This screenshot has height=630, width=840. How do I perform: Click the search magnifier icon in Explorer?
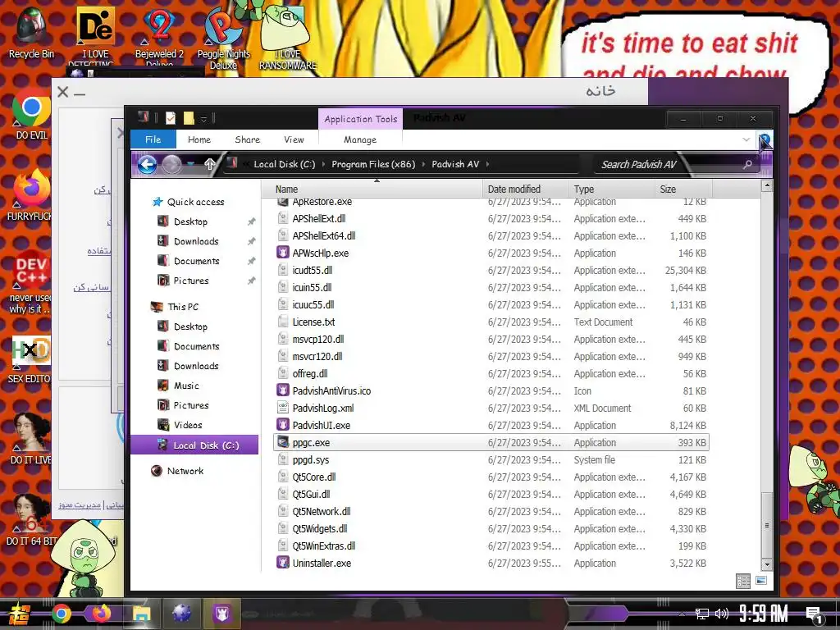748,164
